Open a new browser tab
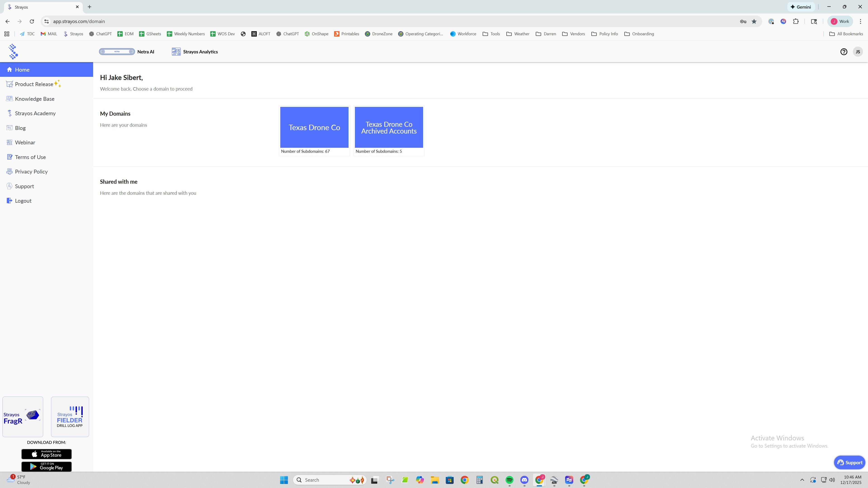Image resolution: width=868 pixels, height=488 pixels. click(x=89, y=7)
